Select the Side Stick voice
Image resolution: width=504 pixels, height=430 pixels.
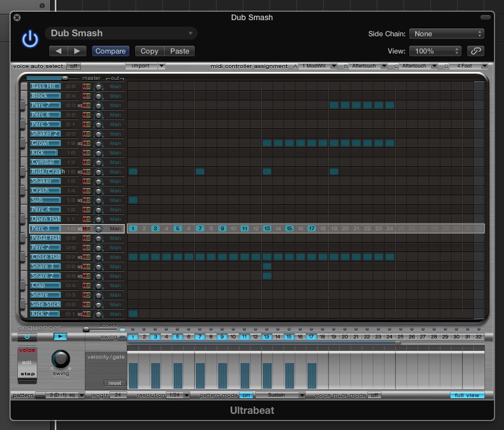pos(45,305)
